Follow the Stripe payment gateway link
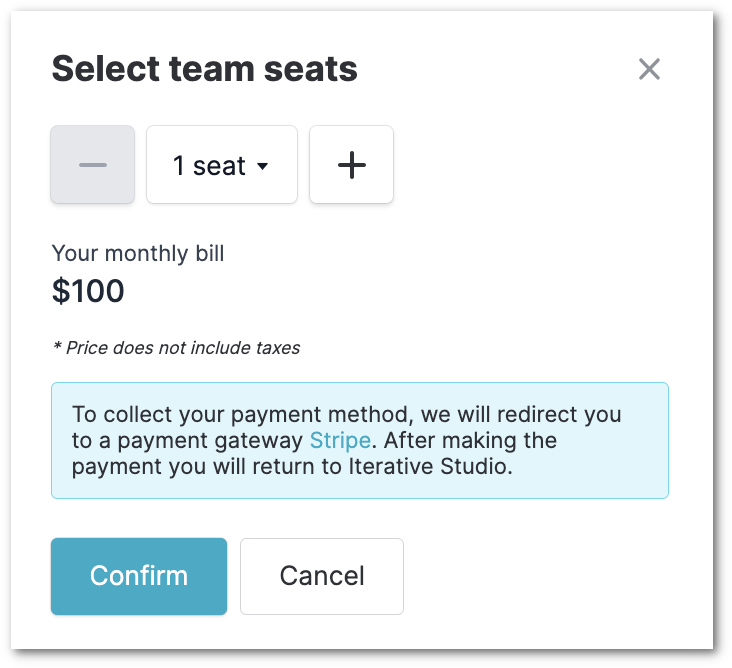Viewport: 732px width, 668px height. click(340, 440)
